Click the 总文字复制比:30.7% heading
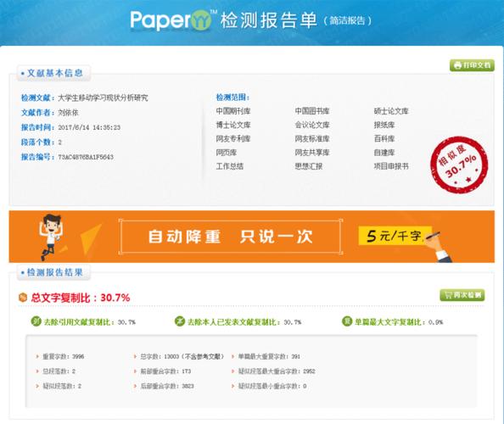504x424 pixels. [81, 298]
